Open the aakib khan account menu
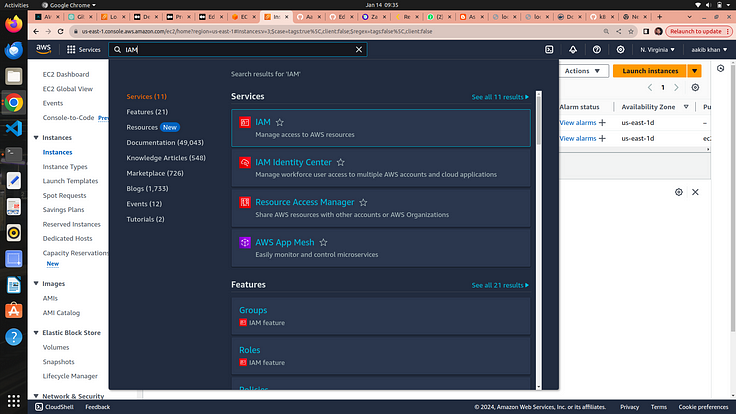The width and height of the screenshot is (736, 414). pos(709,49)
